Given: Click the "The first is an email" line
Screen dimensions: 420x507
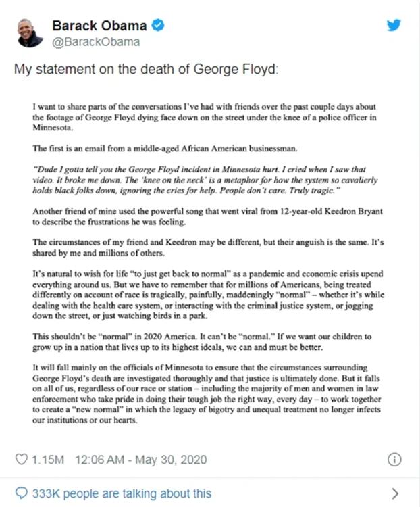Looking at the screenshot, I should (x=165, y=149).
